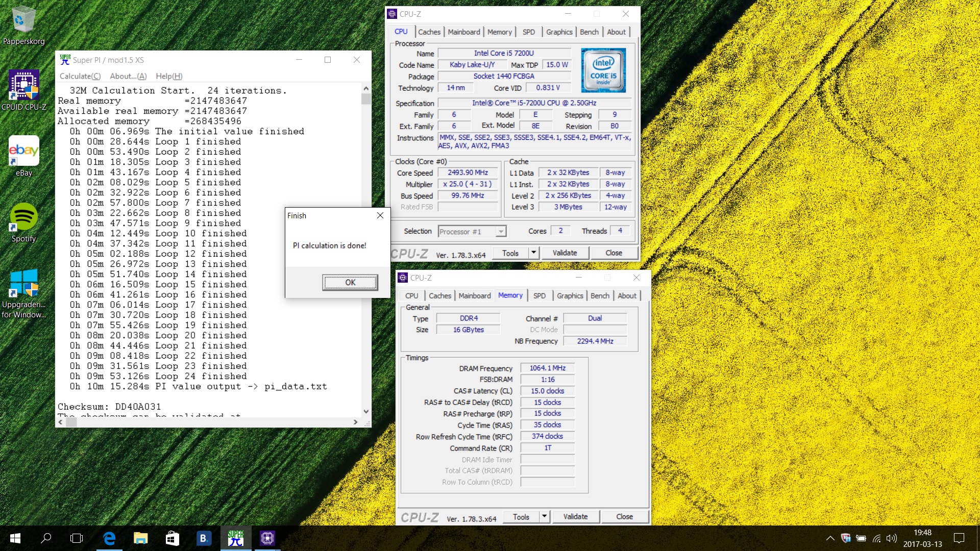Viewport: 980px width, 551px height.
Task: Switch to Memory tab in upper CPU-Z
Action: click(499, 32)
